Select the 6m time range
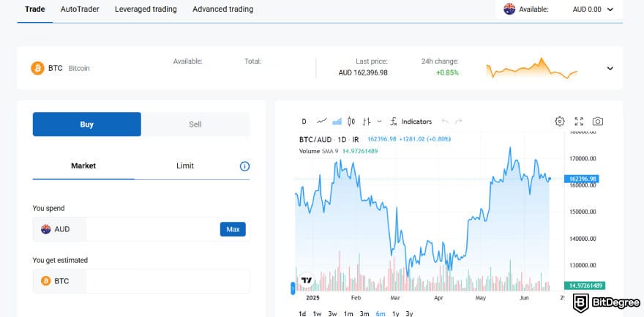The image size is (644, 317). pos(381,314)
